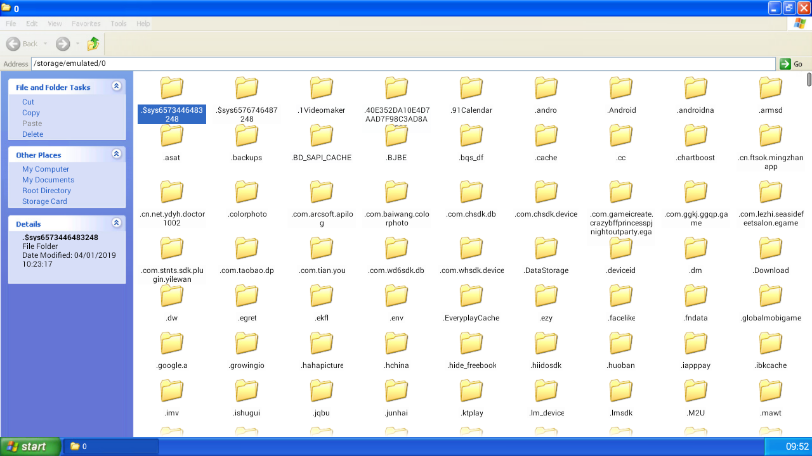Select the .cache folder icon
This screenshot has width=812, height=456.
click(546, 136)
